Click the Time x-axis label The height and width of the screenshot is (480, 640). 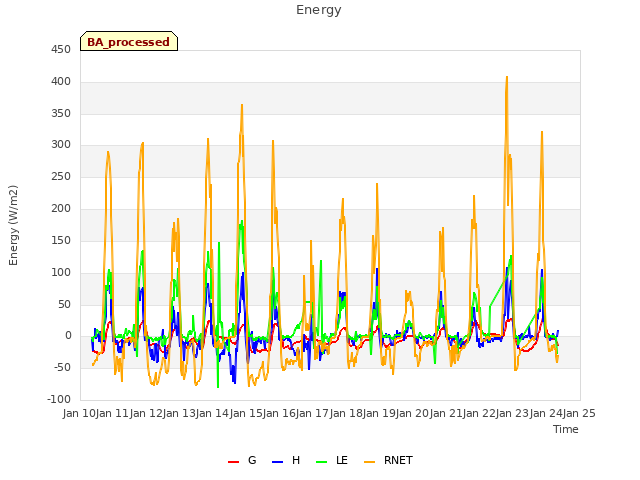[x=566, y=429]
